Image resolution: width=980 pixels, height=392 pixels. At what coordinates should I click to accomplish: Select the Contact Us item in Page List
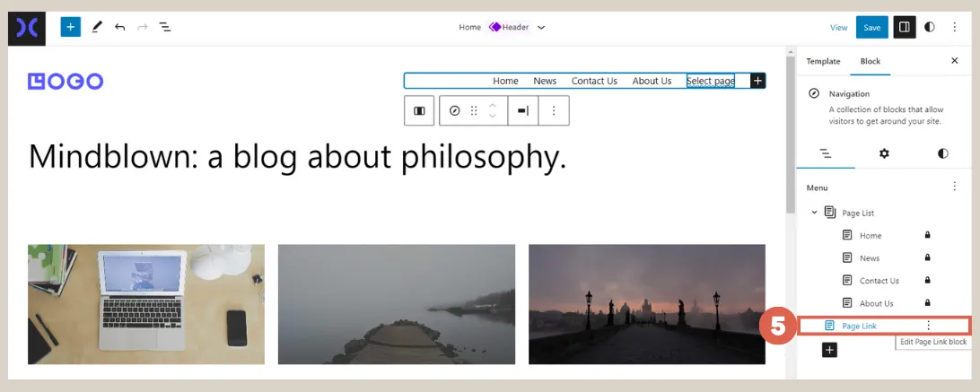pos(879,281)
